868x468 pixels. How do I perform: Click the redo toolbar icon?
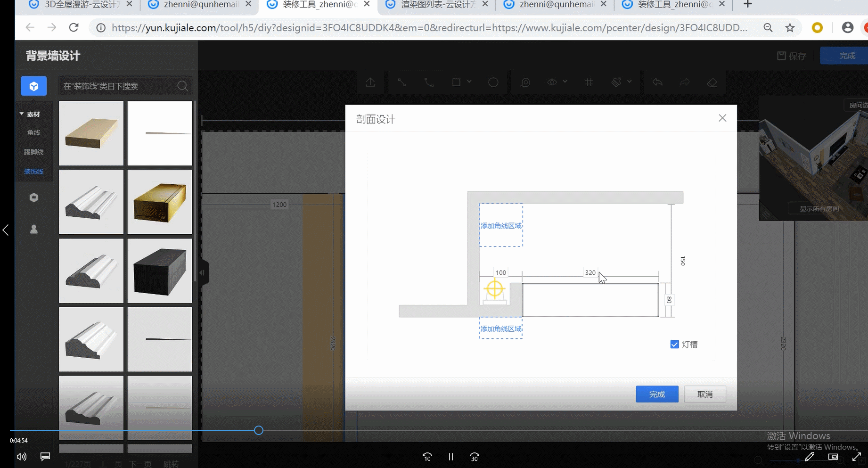click(685, 82)
